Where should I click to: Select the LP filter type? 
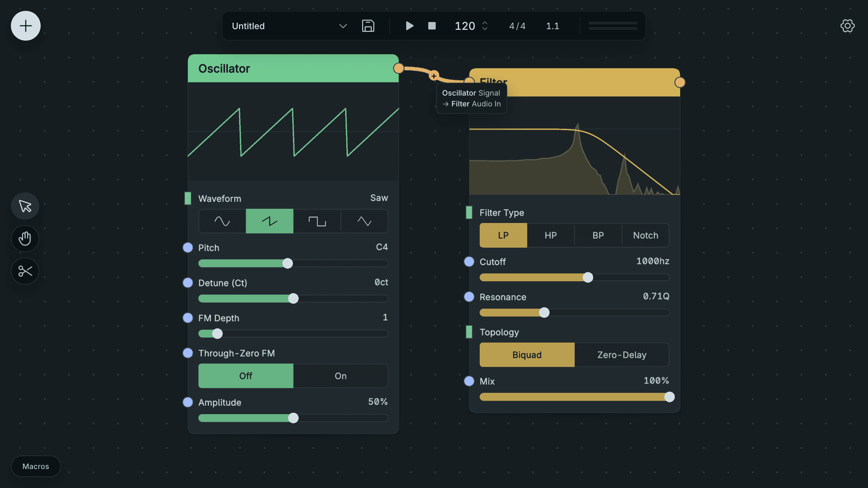point(503,236)
